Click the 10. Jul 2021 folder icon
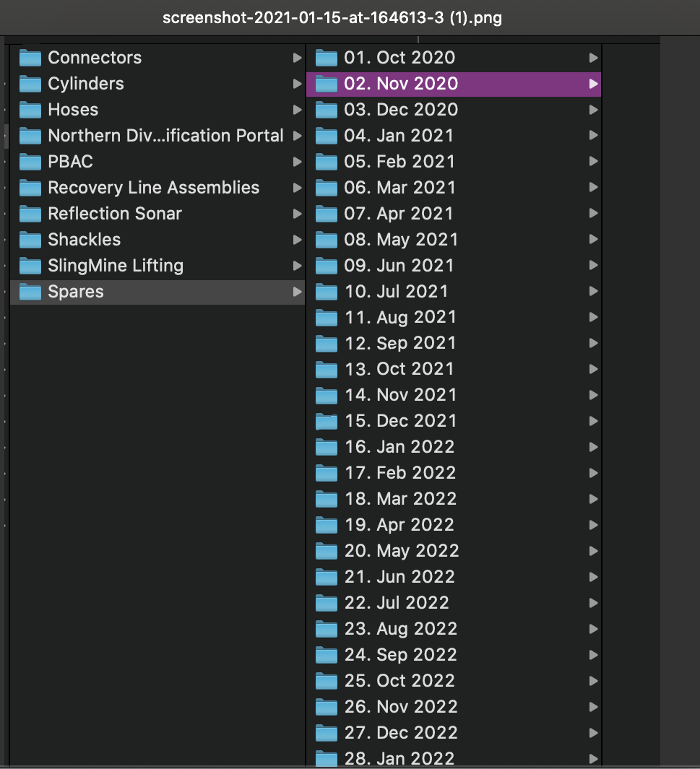This screenshot has width=700, height=769. pos(327,292)
